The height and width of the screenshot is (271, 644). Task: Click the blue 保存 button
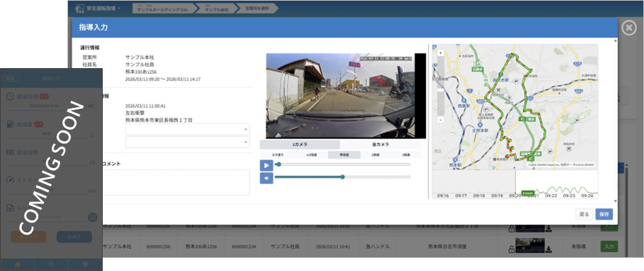[604, 214]
